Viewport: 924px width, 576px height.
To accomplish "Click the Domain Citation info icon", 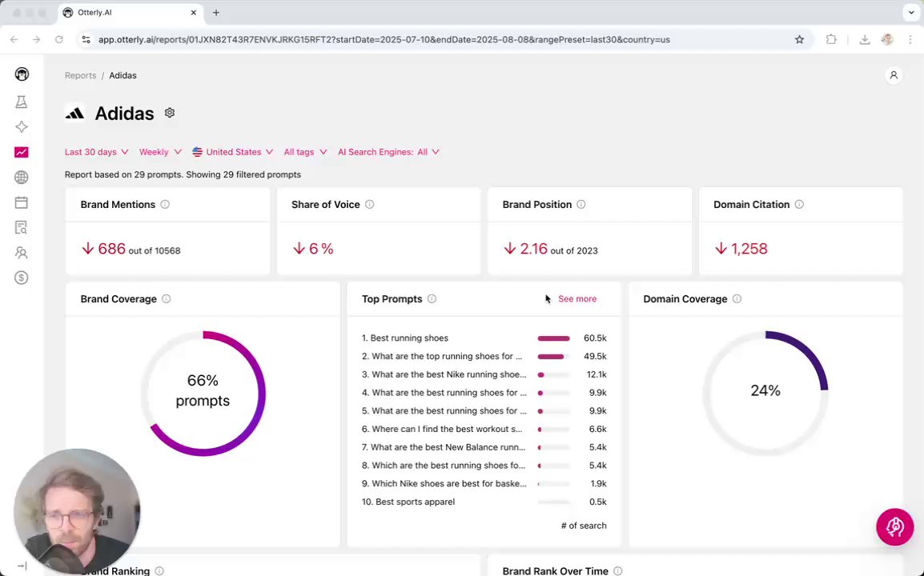I will [x=799, y=205].
